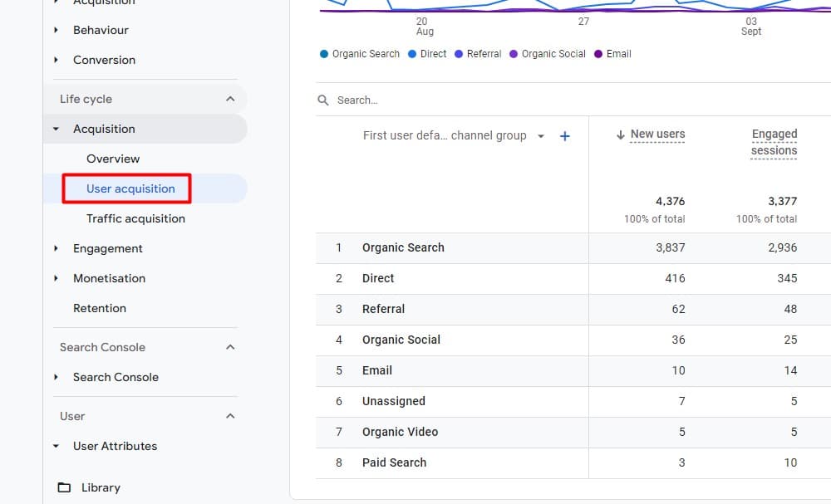Click the Direct legend dot
831x504 pixels.
[412, 54]
